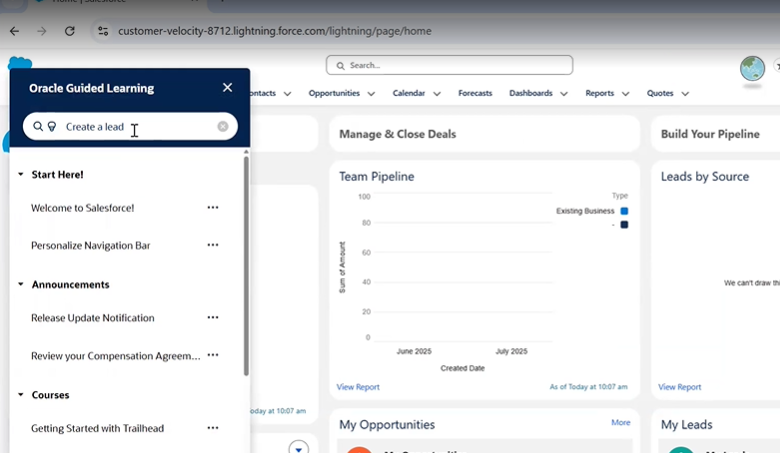The height and width of the screenshot is (453, 780).
Task: Launch the Personalize Navigation Bar guide
Action: click(x=91, y=245)
